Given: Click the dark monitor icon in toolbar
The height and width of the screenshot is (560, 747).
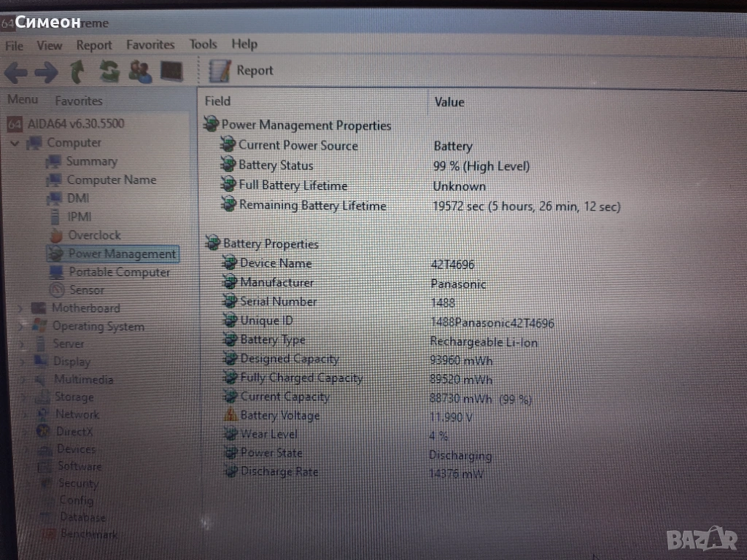Looking at the screenshot, I should pos(171,71).
